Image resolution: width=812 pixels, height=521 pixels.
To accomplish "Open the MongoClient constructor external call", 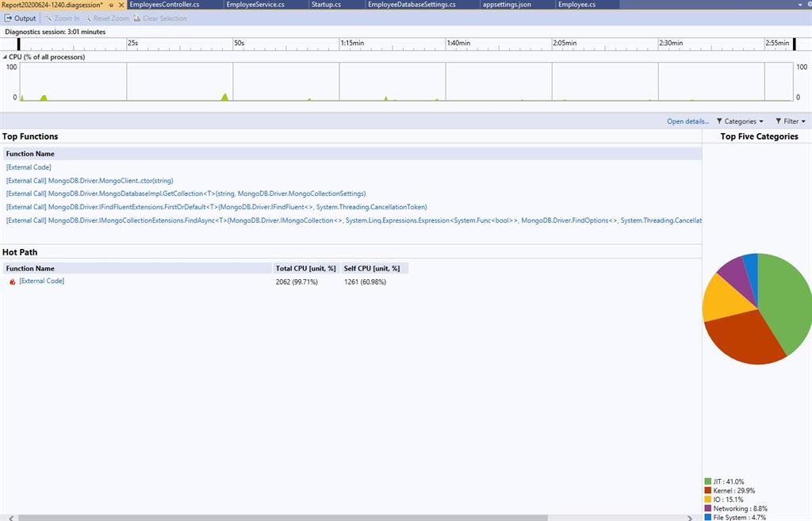I will point(90,180).
